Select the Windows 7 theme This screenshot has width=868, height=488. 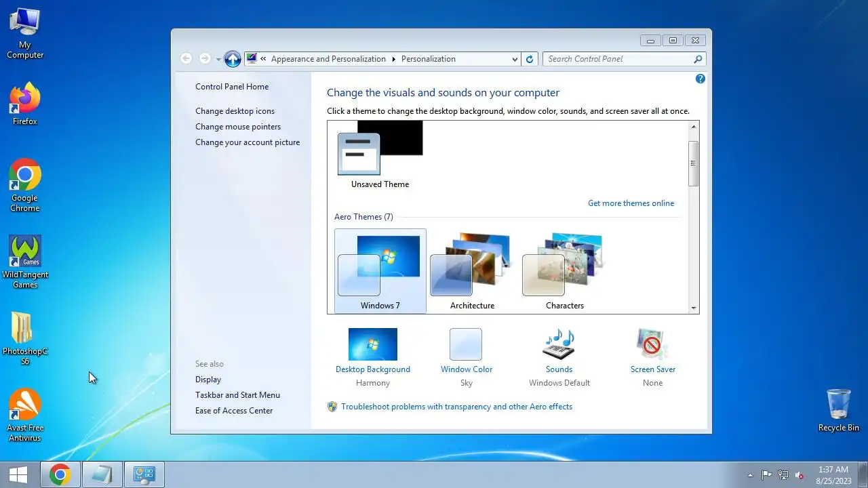point(380,271)
